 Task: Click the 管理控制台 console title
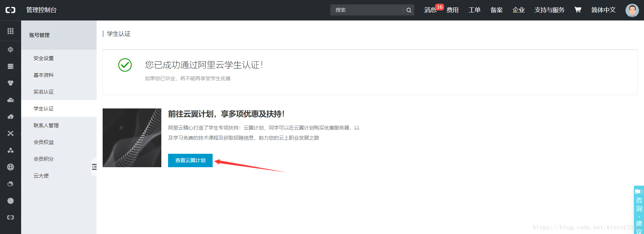tap(42, 10)
